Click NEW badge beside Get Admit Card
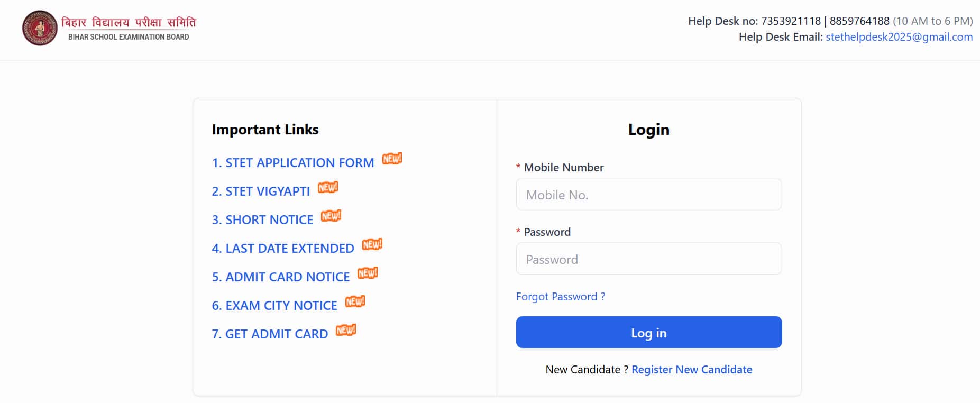Viewport: 980px width, 403px height. click(x=346, y=330)
